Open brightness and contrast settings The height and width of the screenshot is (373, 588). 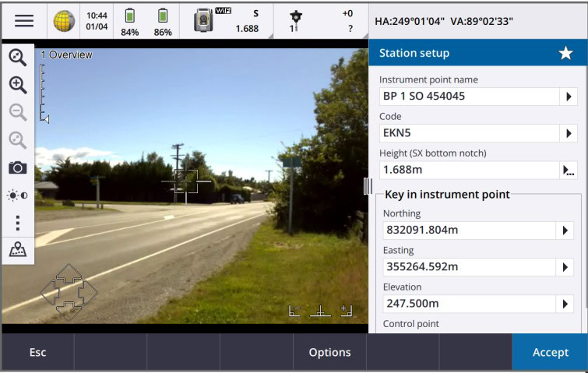[x=18, y=195]
